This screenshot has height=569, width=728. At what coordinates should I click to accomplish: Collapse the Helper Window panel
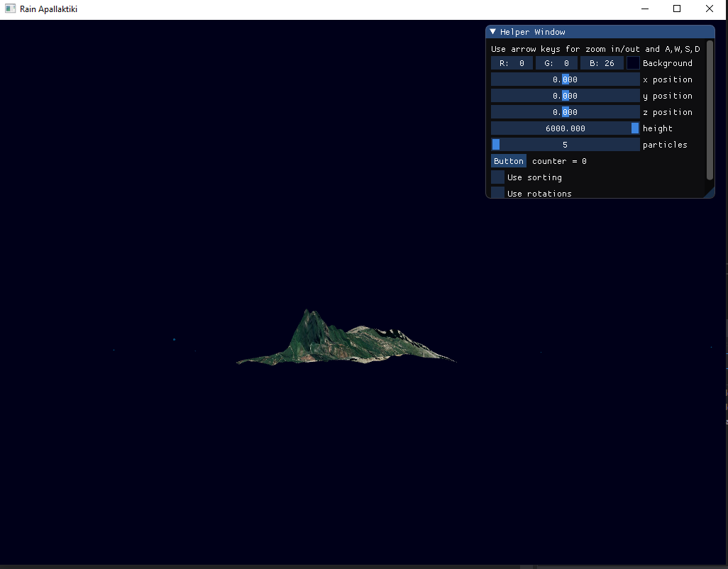click(x=492, y=31)
